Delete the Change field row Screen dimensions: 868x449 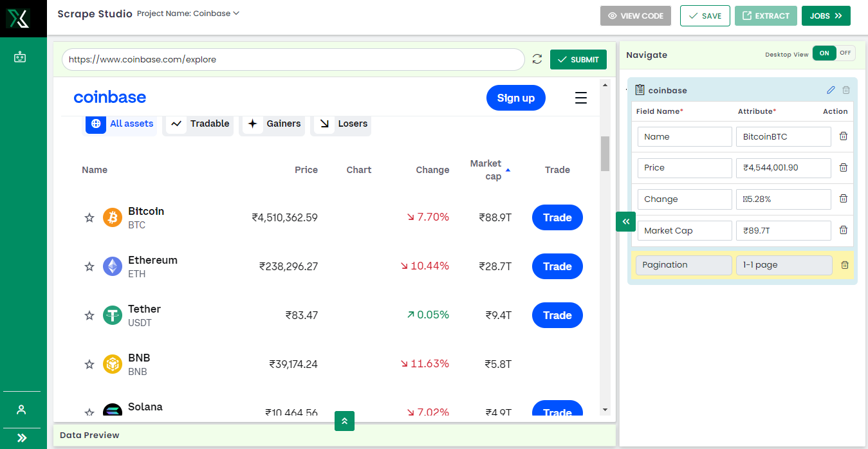pyautogui.click(x=844, y=199)
